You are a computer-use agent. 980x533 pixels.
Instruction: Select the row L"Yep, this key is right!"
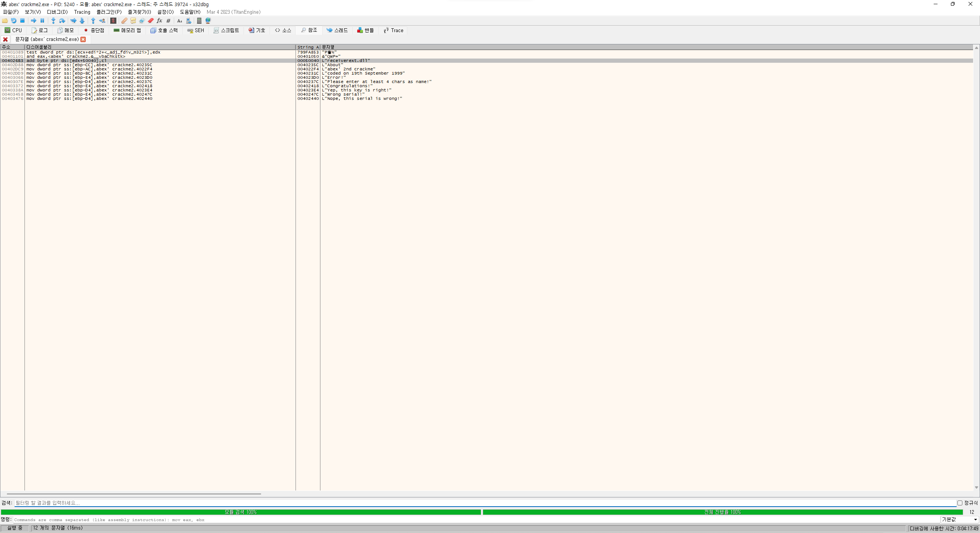click(487, 90)
